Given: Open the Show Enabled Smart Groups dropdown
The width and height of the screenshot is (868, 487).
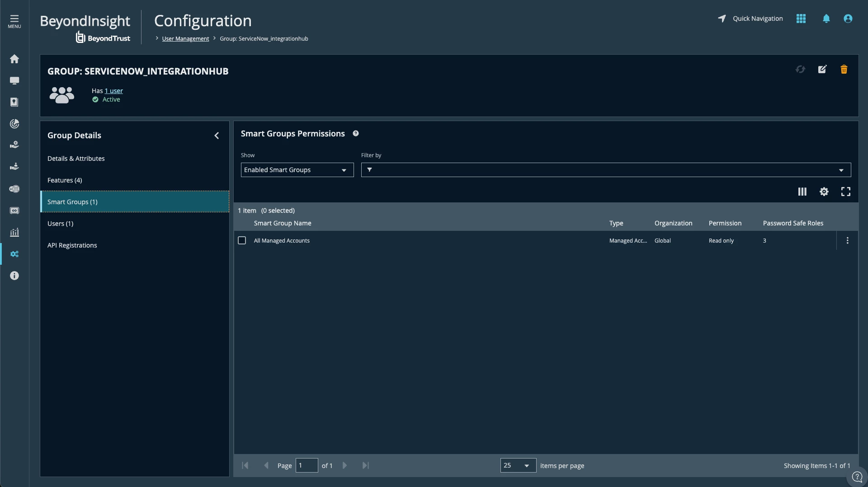Looking at the screenshot, I should [297, 170].
